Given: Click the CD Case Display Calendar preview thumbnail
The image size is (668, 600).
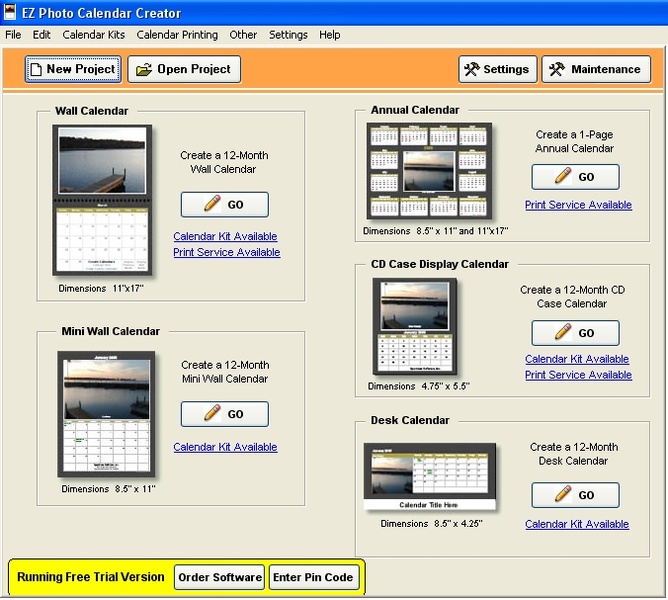Looking at the screenshot, I should click(x=415, y=326).
